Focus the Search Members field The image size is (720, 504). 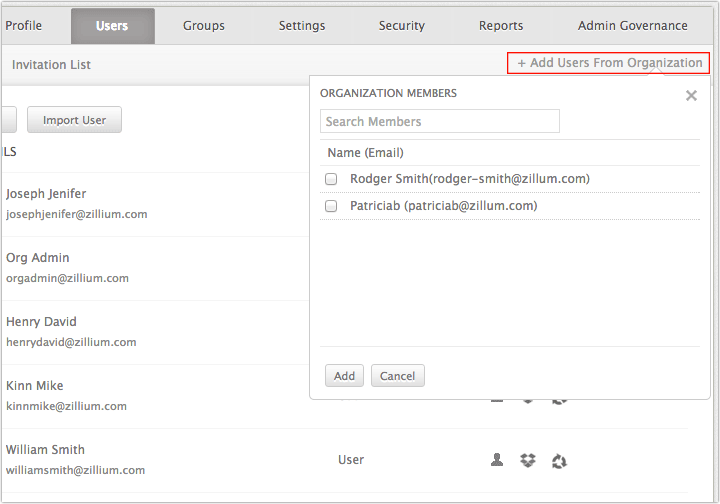pyautogui.click(x=439, y=121)
